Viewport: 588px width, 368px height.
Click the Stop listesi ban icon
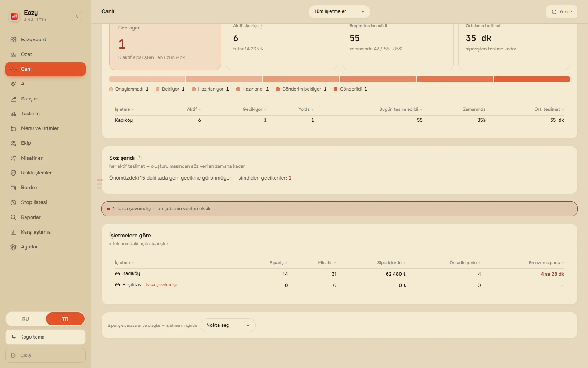point(13,202)
